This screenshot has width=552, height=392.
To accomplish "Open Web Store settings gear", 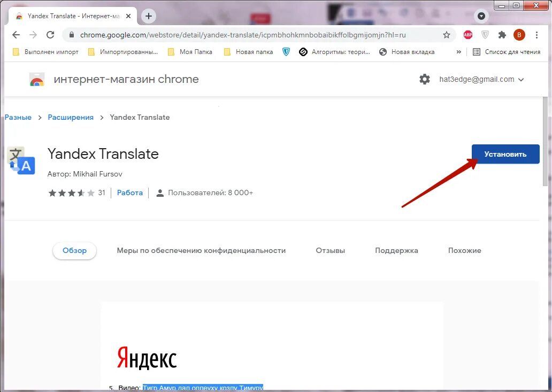I will (x=425, y=79).
